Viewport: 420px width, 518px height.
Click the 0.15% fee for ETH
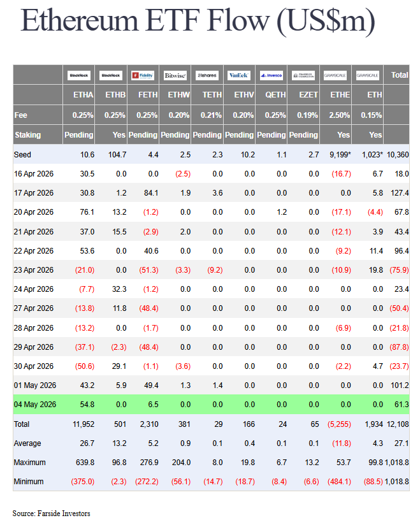pos(371,115)
